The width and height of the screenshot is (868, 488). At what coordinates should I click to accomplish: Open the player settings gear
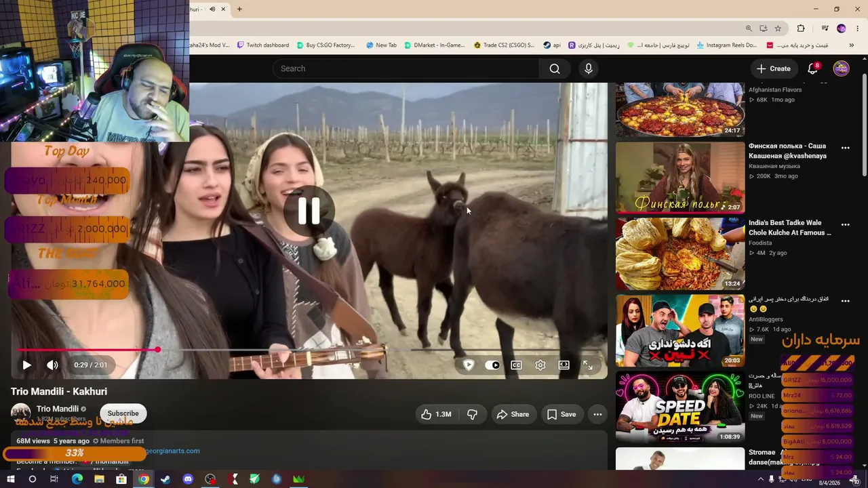[x=540, y=365]
